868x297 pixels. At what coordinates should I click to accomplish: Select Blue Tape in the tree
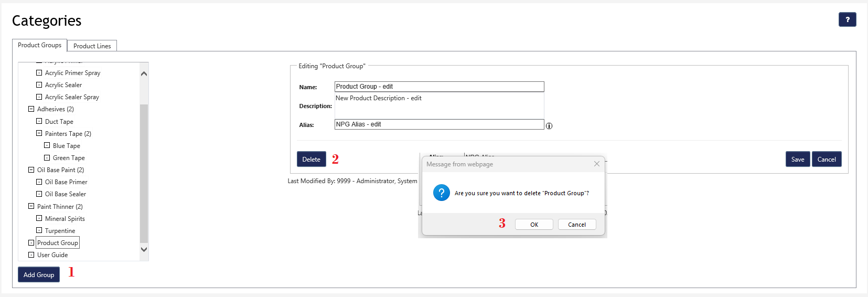(67, 146)
